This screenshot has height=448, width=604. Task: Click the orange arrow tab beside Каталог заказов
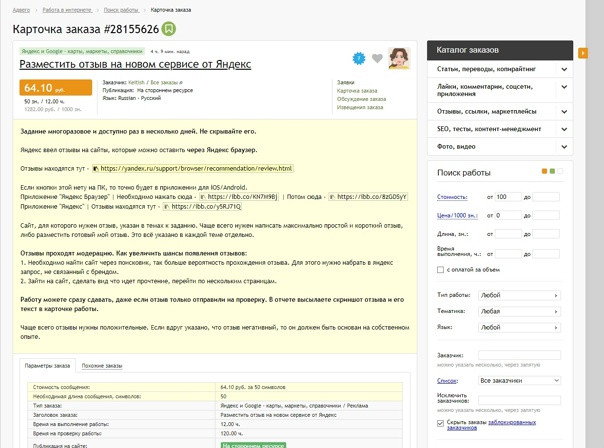[583, 53]
